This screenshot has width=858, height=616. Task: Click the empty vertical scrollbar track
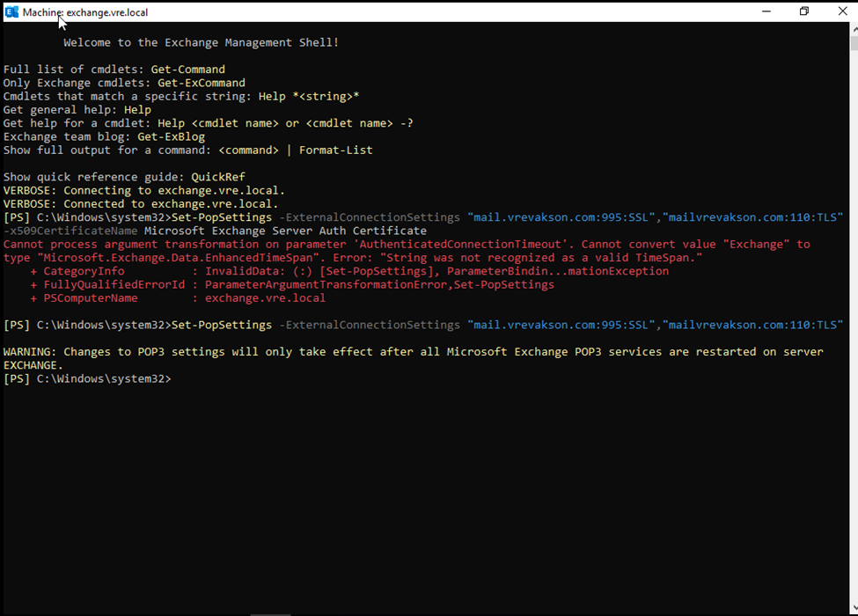point(853,352)
